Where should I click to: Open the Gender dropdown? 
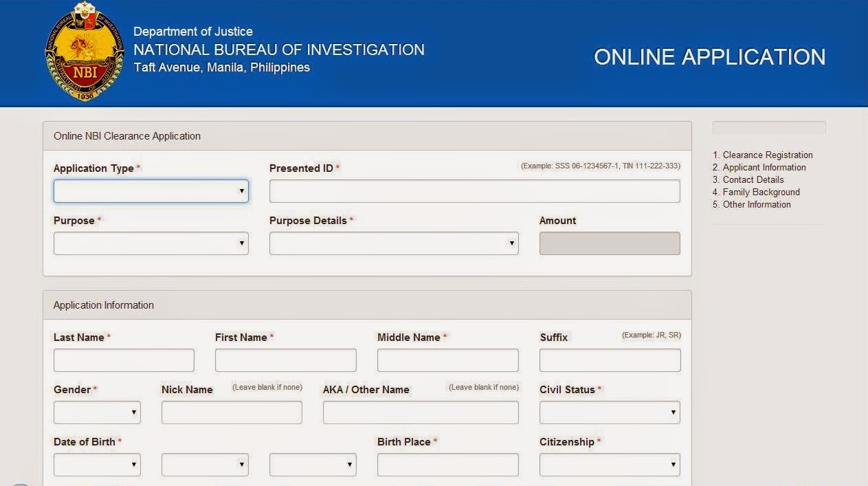pyautogui.click(x=97, y=412)
